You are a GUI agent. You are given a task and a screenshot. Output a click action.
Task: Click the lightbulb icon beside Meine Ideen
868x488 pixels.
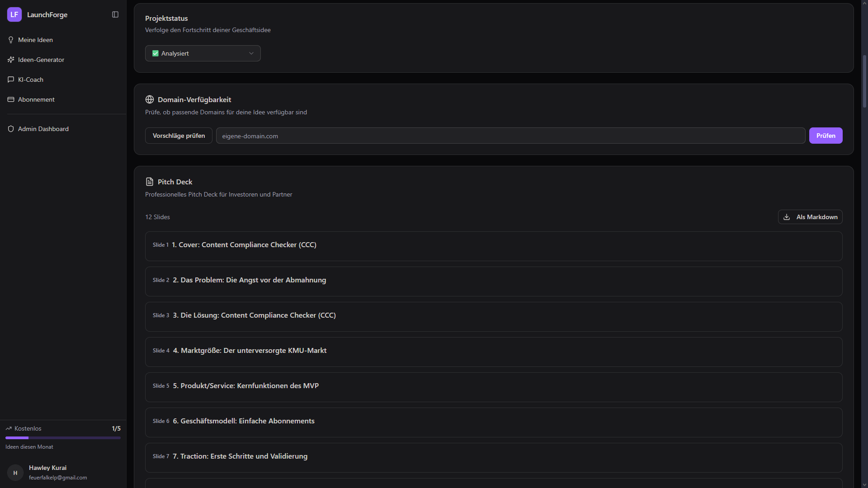coord(11,40)
